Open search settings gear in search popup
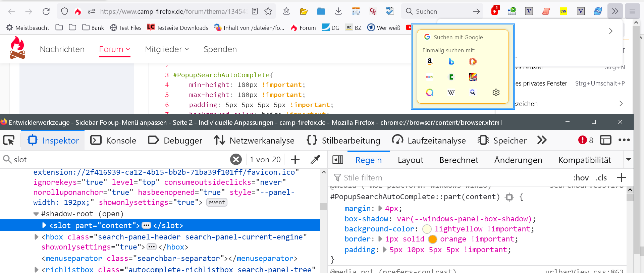Viewport: 644px width, 273px height. click(x=496, y=93)
